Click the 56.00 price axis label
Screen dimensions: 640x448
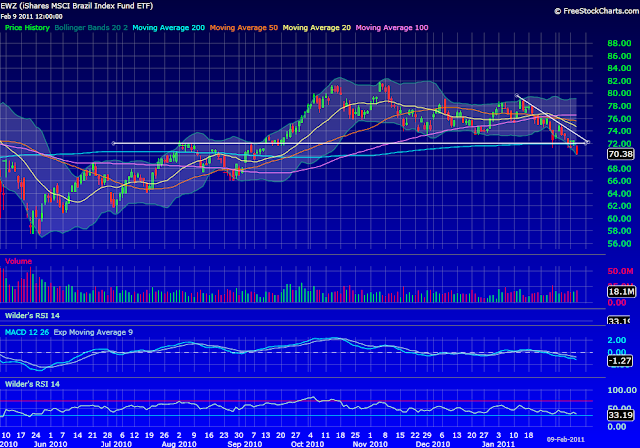point(619,244)
